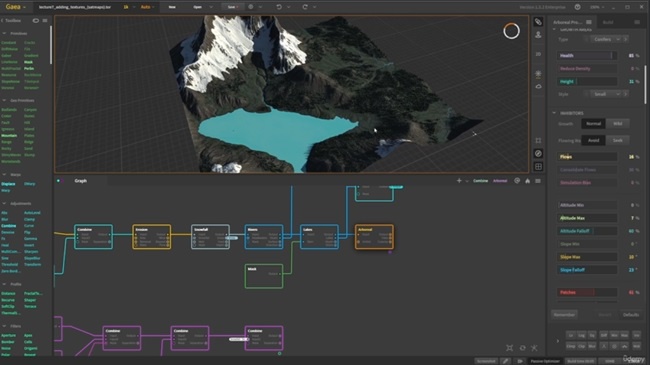Click the clock icon in graph toolbar
This screenshot has height=365, width=650.
click(x=517, y=181)
